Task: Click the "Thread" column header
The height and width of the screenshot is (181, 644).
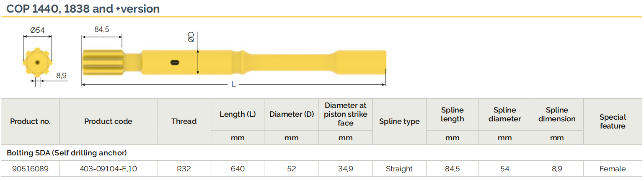Action: pos(184,121)
